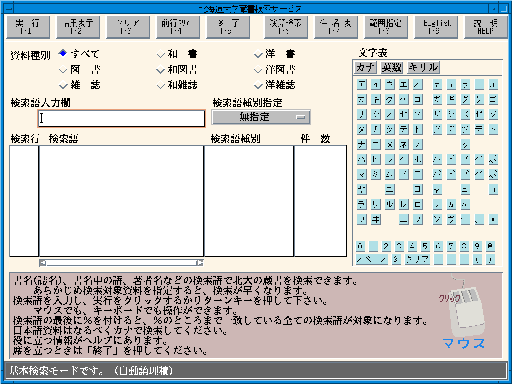Image resolution: width=512 pixels, height=384 pixels.
Task: Click the 前行ｸﾘｱ F4 toolbar button
Action: click(x=178, y=27)
